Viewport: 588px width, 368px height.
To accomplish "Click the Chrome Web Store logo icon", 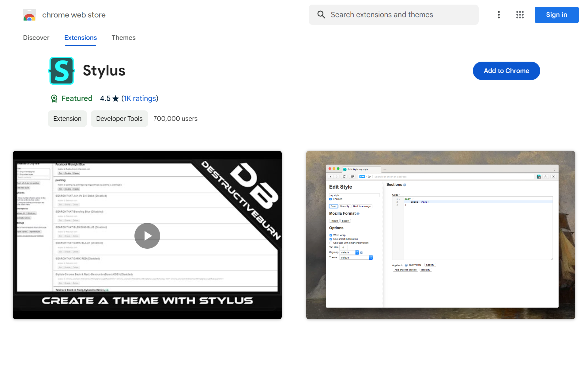I will [x=29, y=15].
